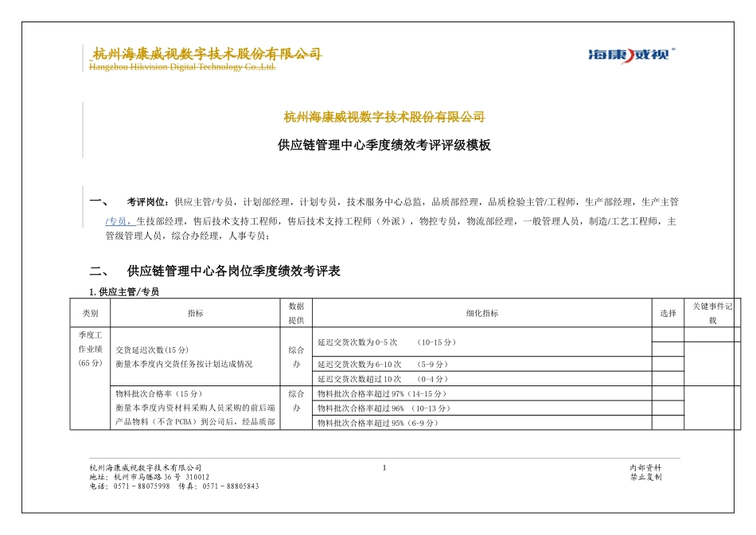
Task: Click title '供应链管理中心季度绩效考评评级模板'
Action: [384, 145]
